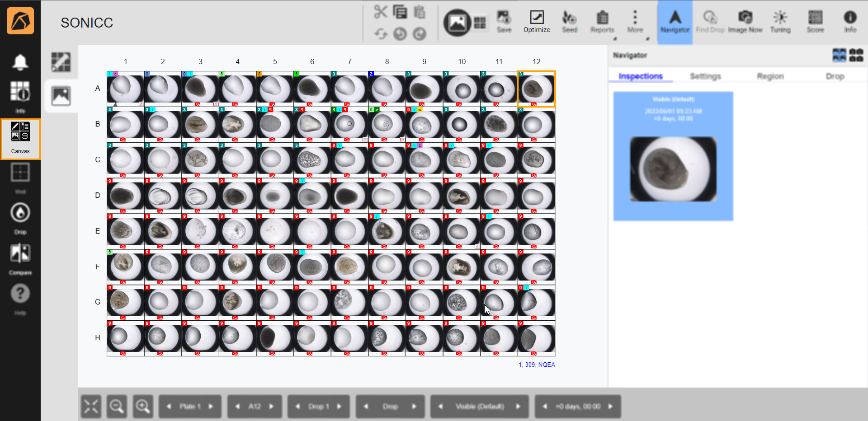Click the zoom in magnifier button
This screenshot has width=868, height=421.
click(143, 407)
